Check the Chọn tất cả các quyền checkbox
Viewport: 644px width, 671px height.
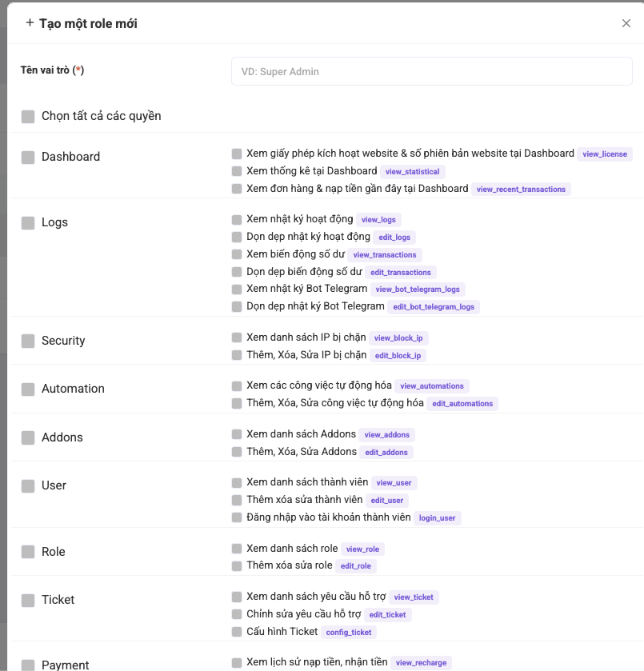28,117
